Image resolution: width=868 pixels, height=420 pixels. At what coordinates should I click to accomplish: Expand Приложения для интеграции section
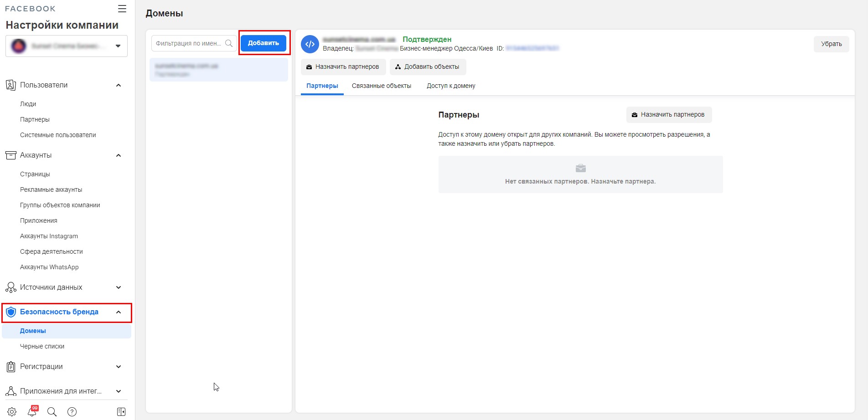click(119, 391)
